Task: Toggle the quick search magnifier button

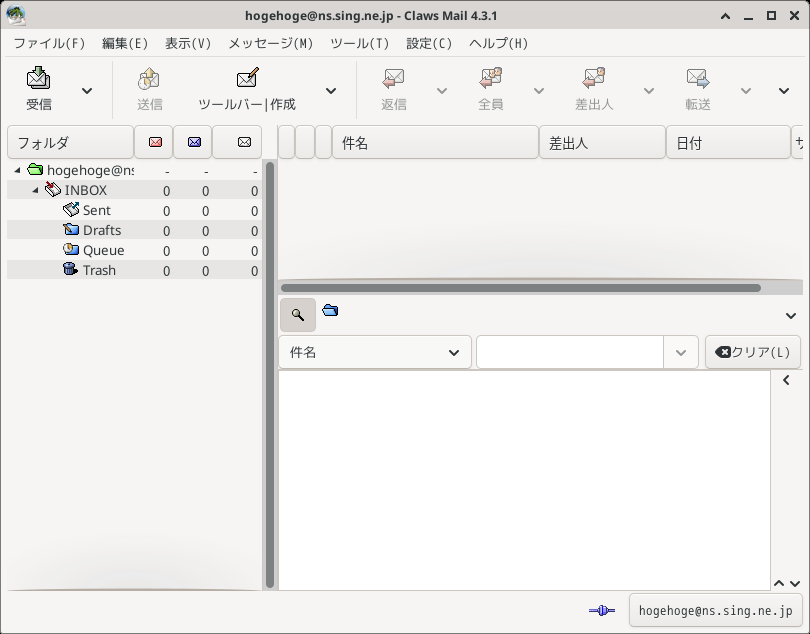Action: click(x=298, y=315)
